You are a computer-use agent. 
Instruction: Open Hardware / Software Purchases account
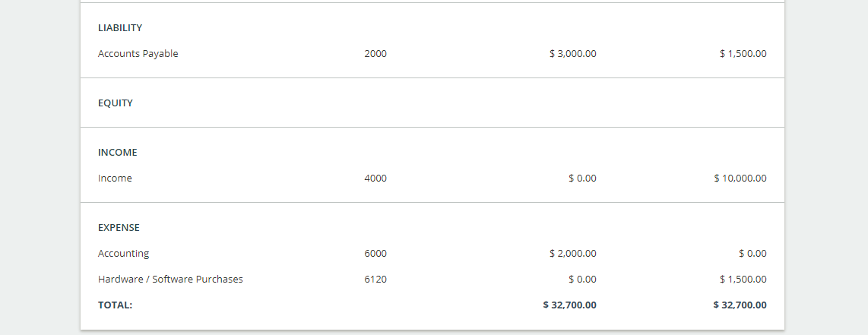[x=170, y=280]
